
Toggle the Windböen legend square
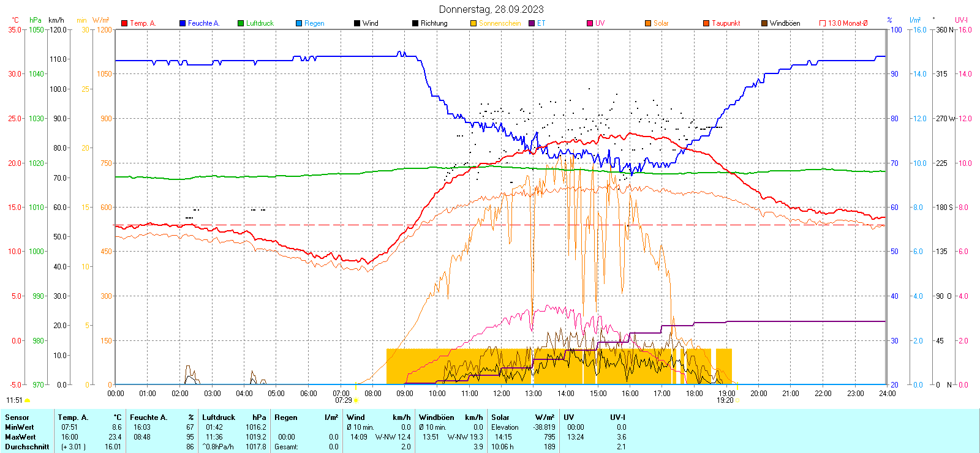coord(764,23)
